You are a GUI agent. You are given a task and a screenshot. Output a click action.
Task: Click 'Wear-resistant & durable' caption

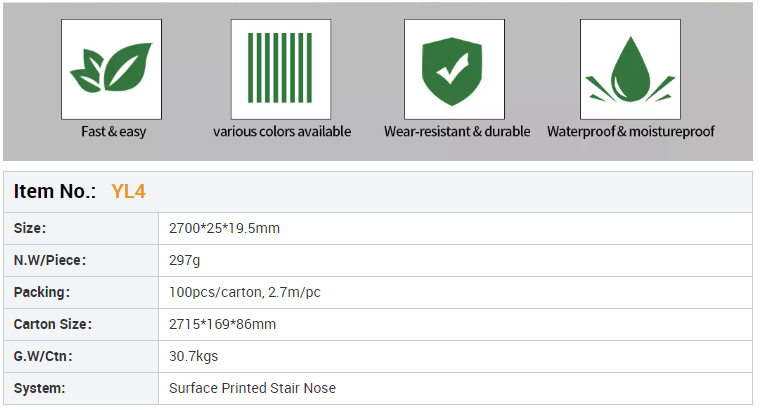[457, 132]
